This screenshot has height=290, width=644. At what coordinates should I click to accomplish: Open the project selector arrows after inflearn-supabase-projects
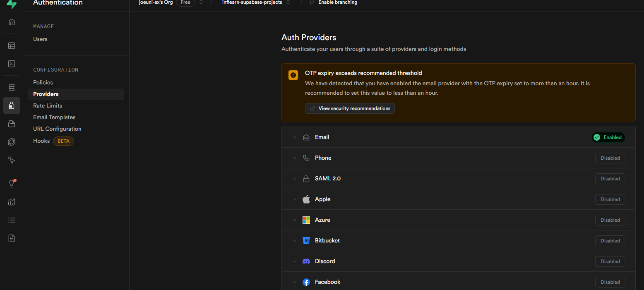[288, 2]
